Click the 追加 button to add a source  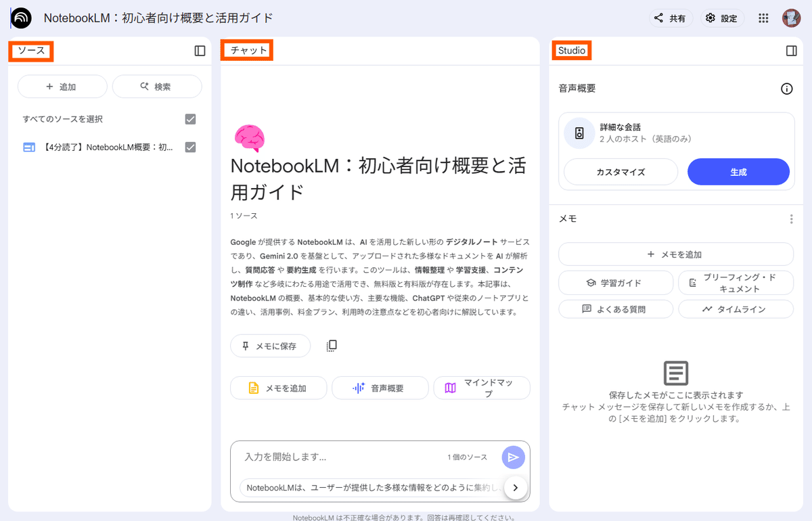(62, 86)
